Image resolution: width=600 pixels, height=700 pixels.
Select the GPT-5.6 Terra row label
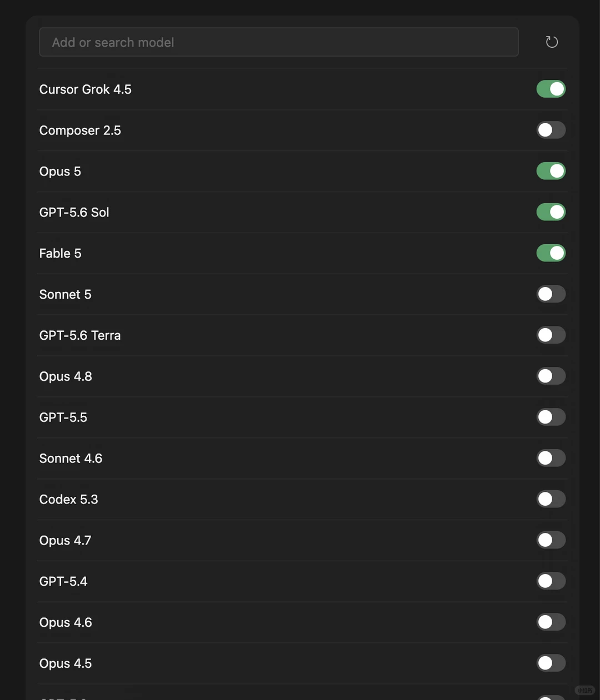tap(80, 335)
